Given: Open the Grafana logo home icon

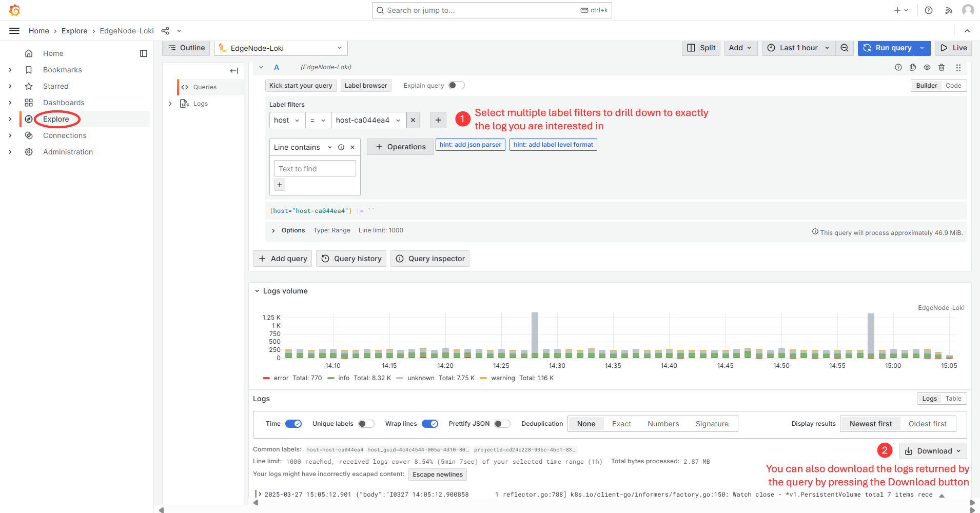Looking at the screenshot, I should tap(14, 10).
